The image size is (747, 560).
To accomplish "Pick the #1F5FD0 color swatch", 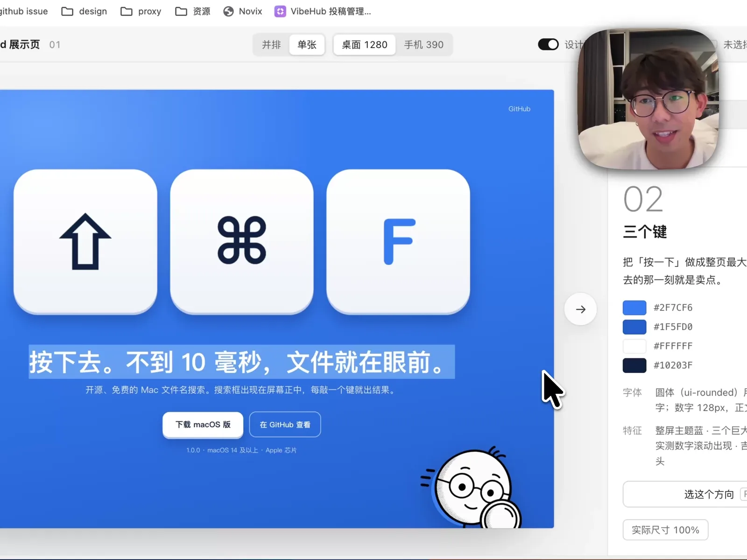I will click(x=634, y=327).
